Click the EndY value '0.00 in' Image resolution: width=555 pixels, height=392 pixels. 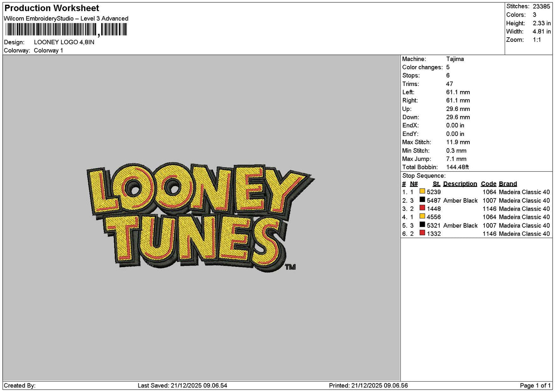[455, 134]
